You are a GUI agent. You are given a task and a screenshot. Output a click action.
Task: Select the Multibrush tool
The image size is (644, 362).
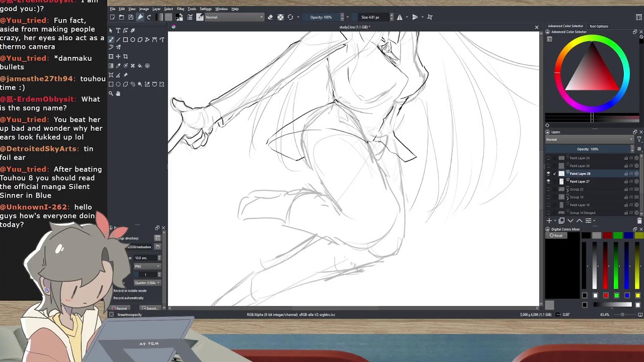pos(118,47)
